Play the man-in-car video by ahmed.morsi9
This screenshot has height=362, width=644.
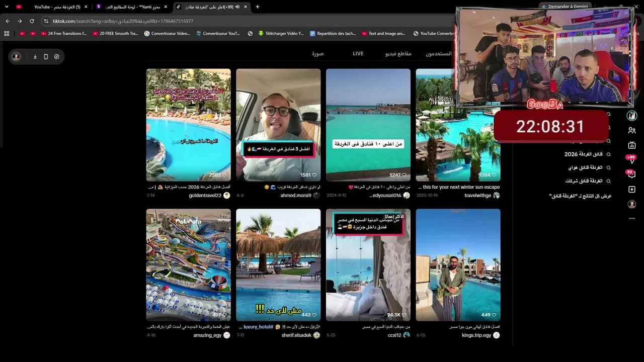coord(278,125)
